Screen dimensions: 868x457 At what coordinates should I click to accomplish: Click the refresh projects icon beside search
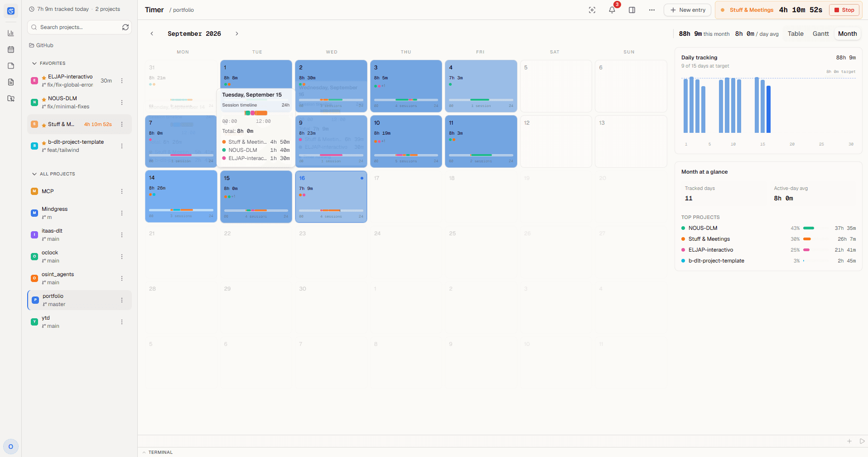pyautogui.click(x=125, y=27)
